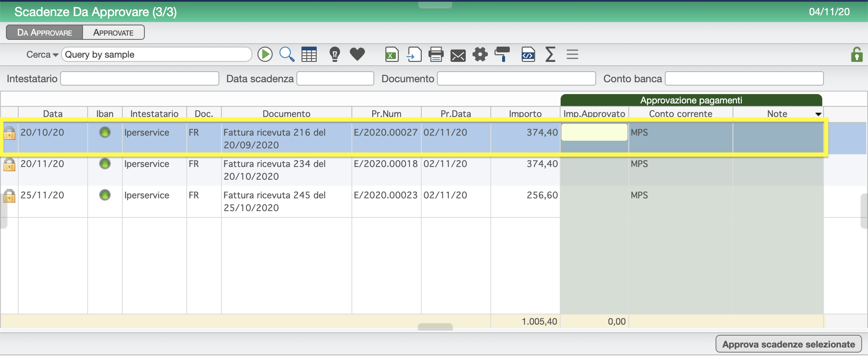Click green Iban indicator for 20/11/20 row

105,164
